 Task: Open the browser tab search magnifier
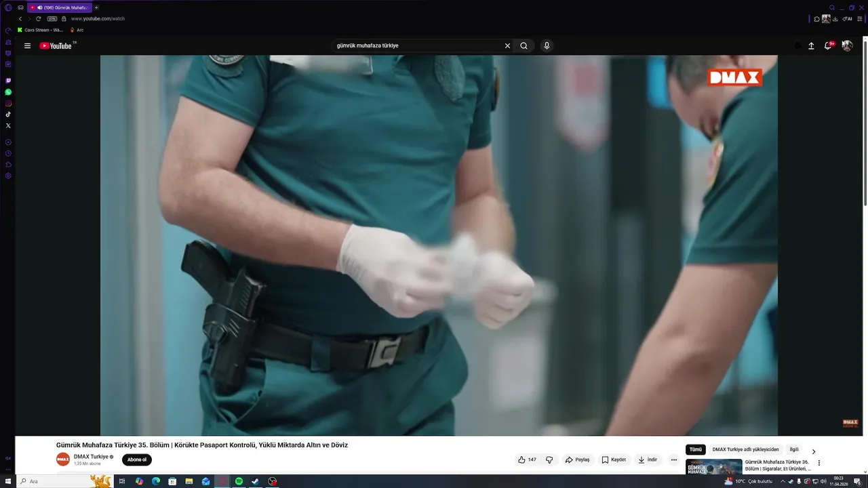pyautogui.click(x=832, y=7)
